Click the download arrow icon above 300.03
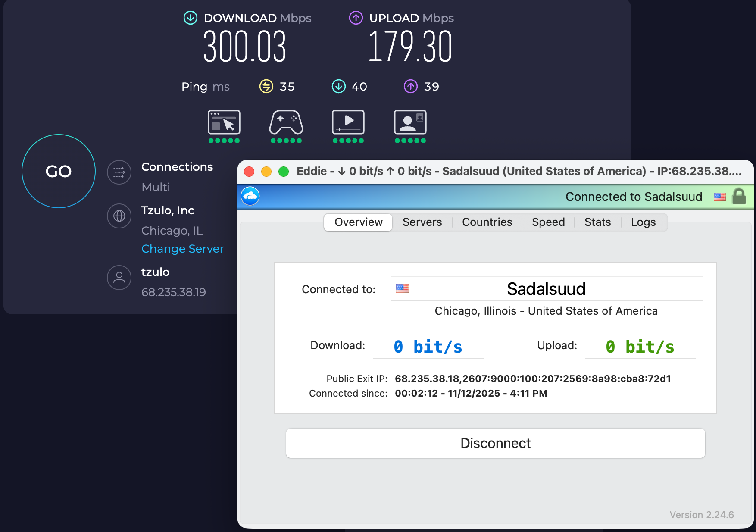This screenshot has width=756, height=532. tap(190, 18)
